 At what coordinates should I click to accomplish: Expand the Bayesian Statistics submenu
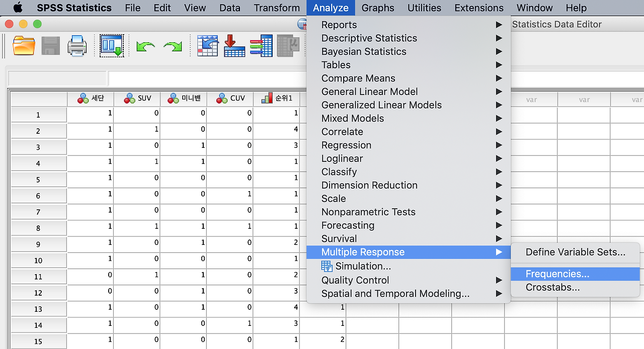pyautogui.click(x=409, y=51)
